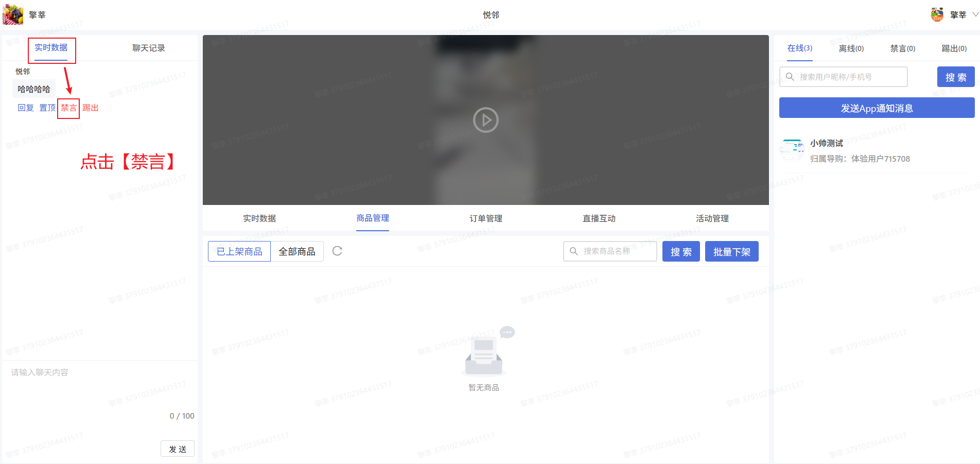Click 禁言 to mute the commenter

coord(68,108)
